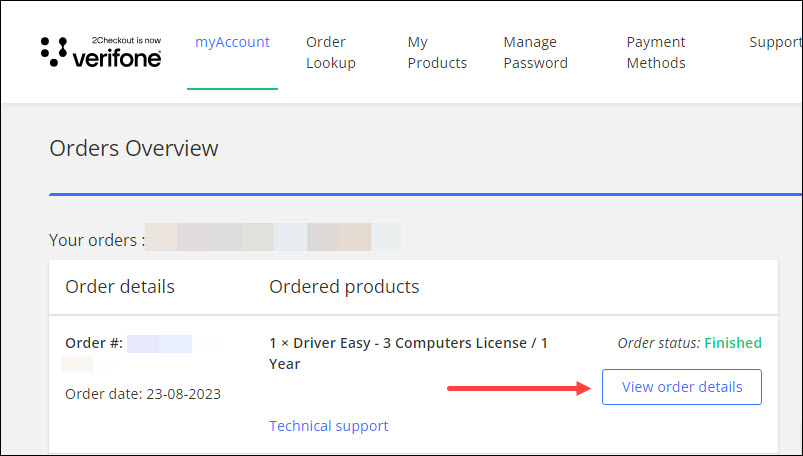Viewport: 803px width, 456px height.
Task: Follow the Technical support link
Action: tap(328, 426)
